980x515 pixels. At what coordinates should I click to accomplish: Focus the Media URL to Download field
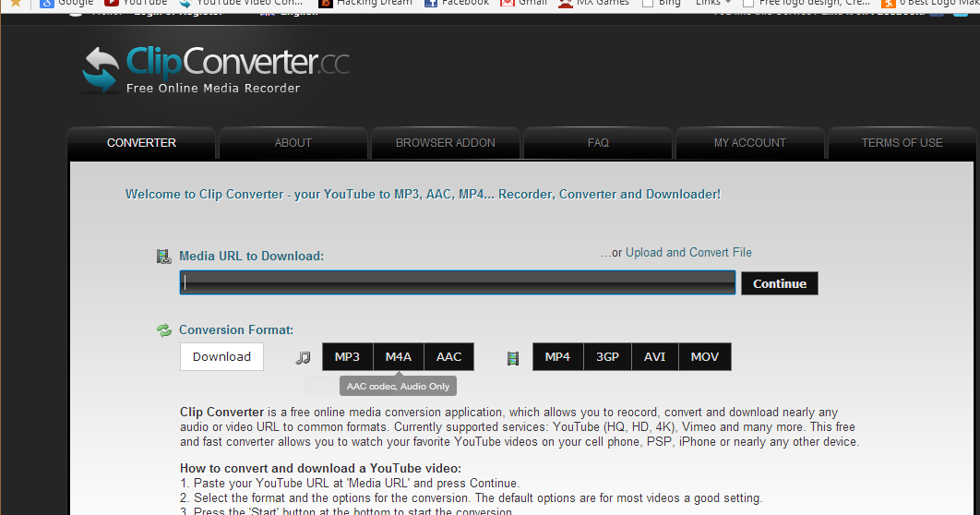(x=458, y=282)
